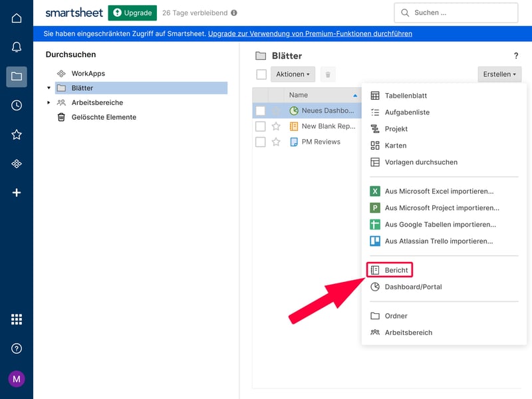Viewport: 532px width, 399px height.
Task: Expand the Arbeitsbereiche tree node
Action: click(x=49, y=102)
